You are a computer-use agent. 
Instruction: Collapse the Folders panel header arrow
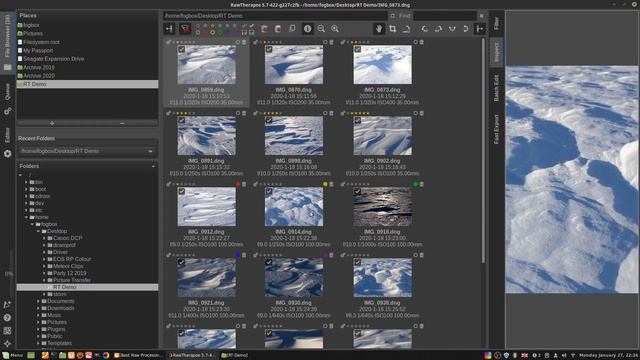point(153,166)
